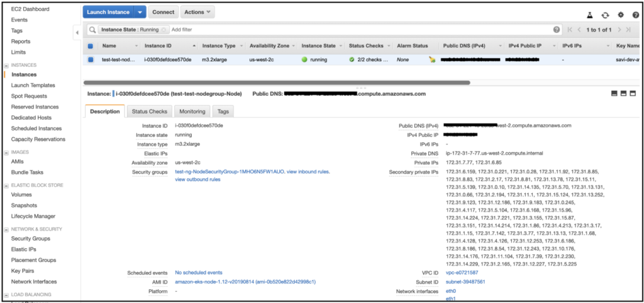Screen dimensions: 644x303
Task: Select instance ID cell i-030f0defdcee570de
Action: [x=167, y=60]
